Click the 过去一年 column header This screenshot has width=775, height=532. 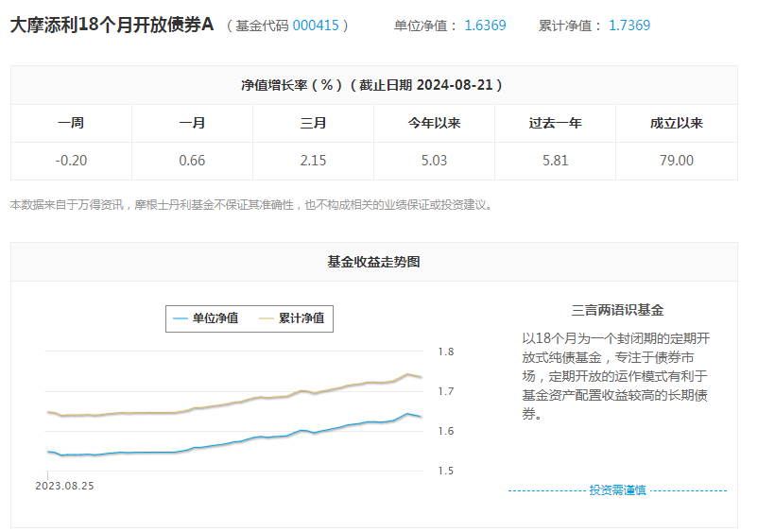[555, 123]
